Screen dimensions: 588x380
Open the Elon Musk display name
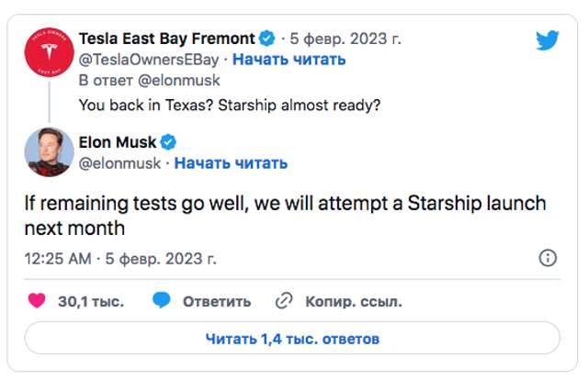(124, 142)
